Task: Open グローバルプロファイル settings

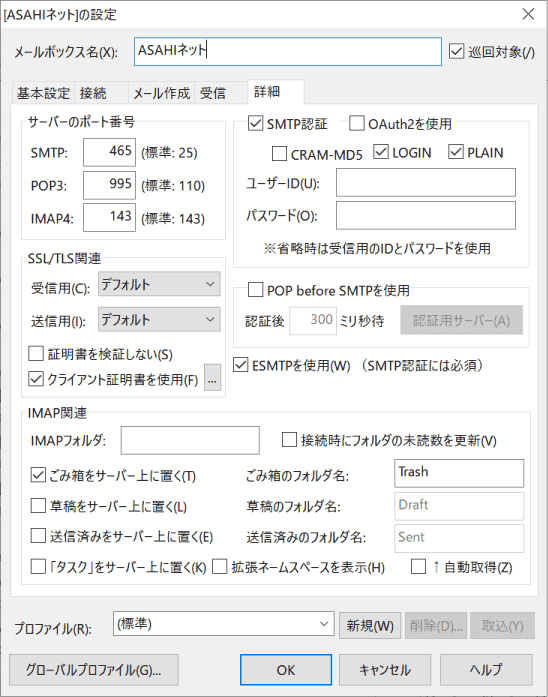Action: coord(94,669)
